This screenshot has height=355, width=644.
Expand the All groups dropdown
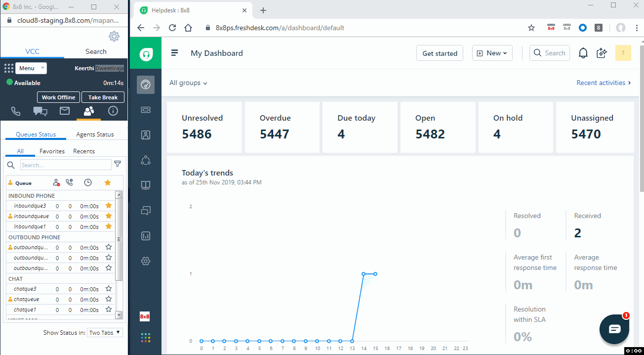188,83
